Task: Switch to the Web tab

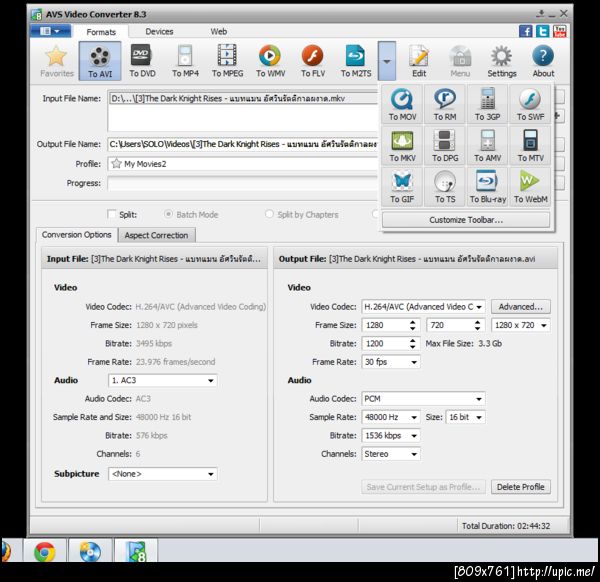Action: [x=218, y=31]
